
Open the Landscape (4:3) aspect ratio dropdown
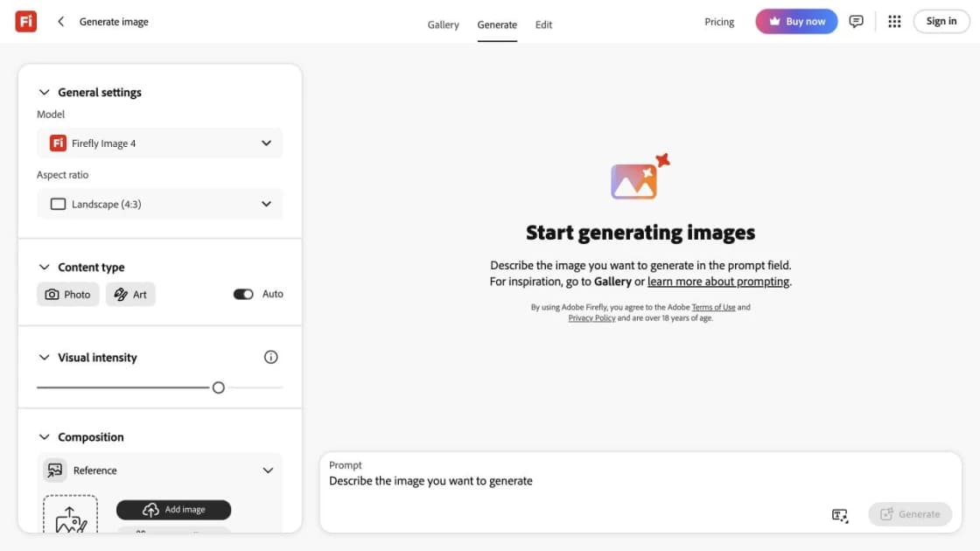point(160,205)
